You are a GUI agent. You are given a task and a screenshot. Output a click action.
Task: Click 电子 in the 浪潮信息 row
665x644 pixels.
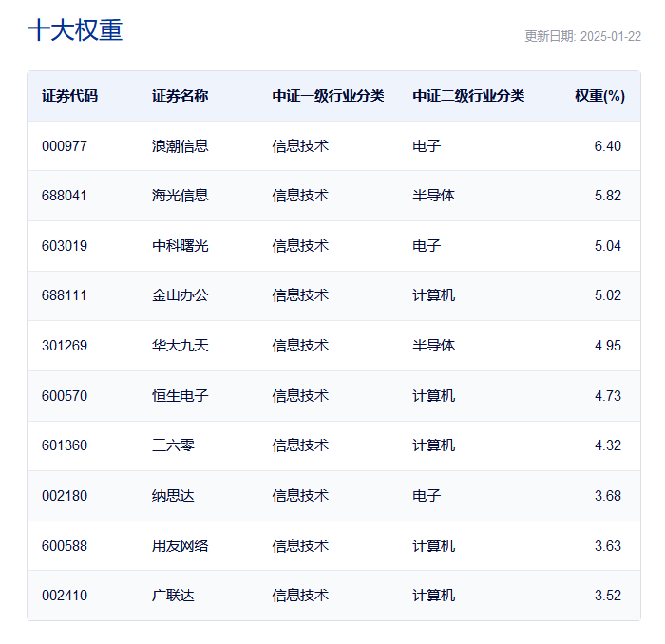pyautogui.click(x=427, y=146)
